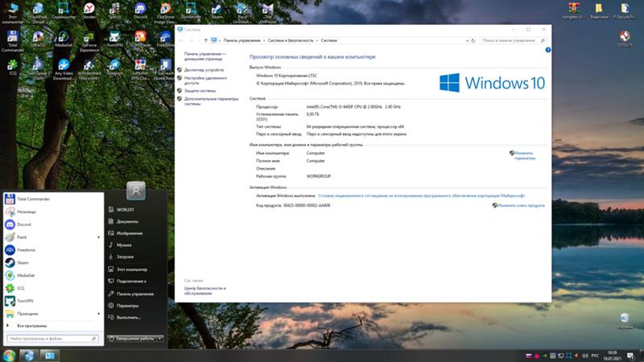
Task: Open Дополнительные параметры системы link
Action: click(x=211, y=101)
